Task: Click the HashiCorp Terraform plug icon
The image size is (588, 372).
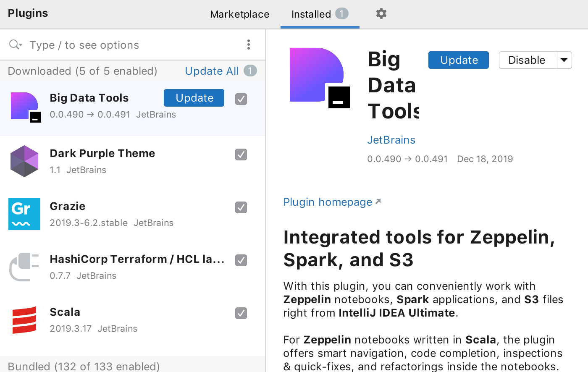Action: tap(24, 267)
